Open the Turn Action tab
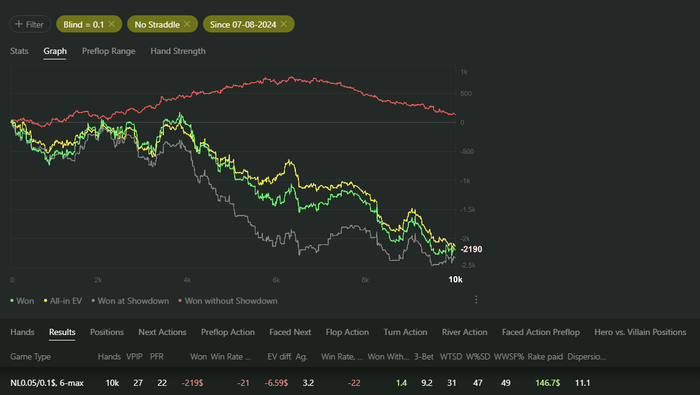Screen dimensions: 700x395 [x=405, y=332]
